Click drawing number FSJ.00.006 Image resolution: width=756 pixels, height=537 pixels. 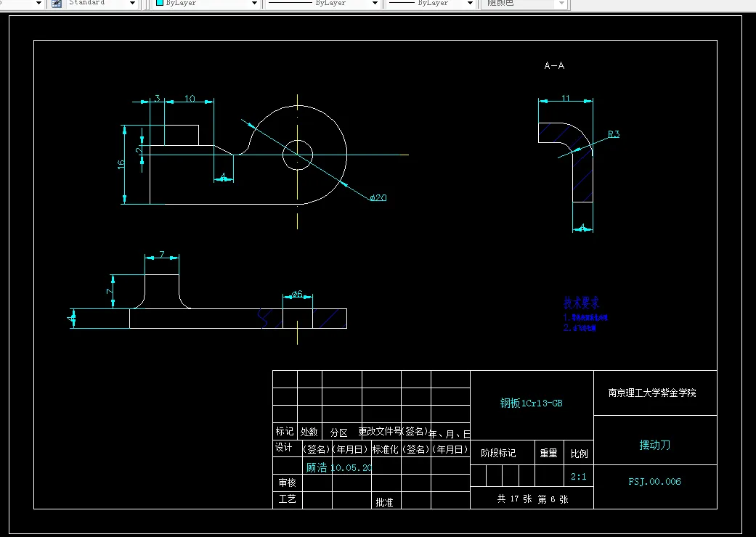click(654, 481)
